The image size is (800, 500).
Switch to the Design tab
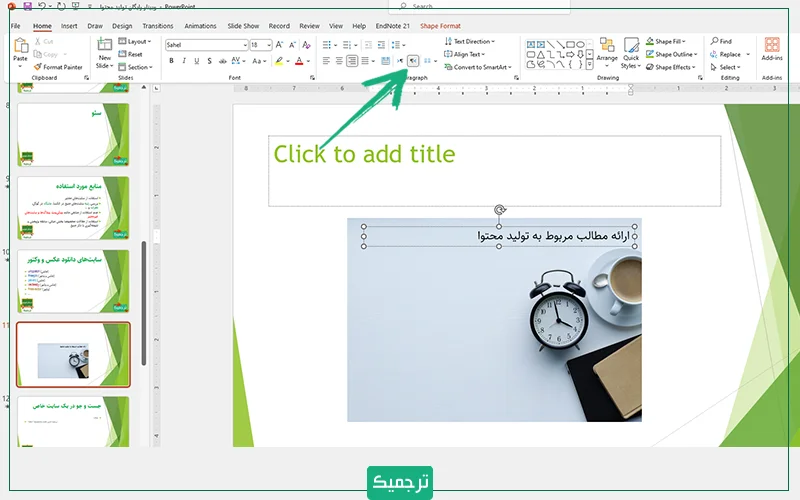pos(122,26)
